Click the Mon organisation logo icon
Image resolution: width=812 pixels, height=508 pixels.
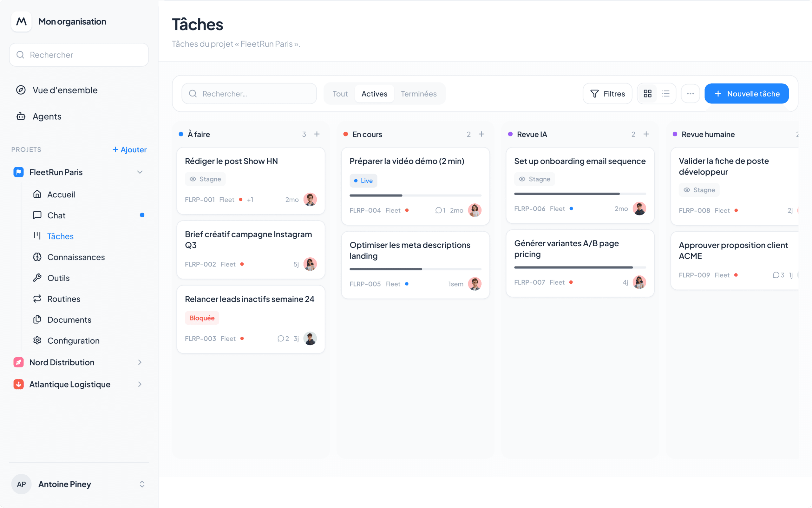[x=22, y=22]
